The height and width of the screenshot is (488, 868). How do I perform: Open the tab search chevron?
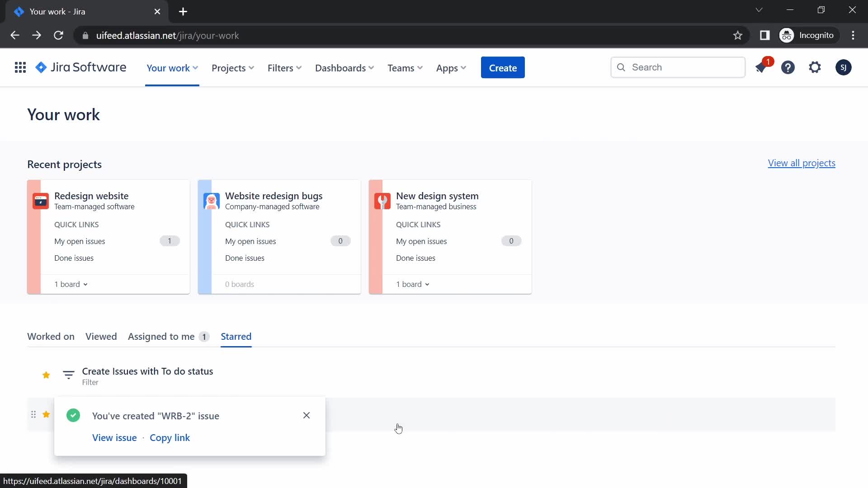pos(759,10)
